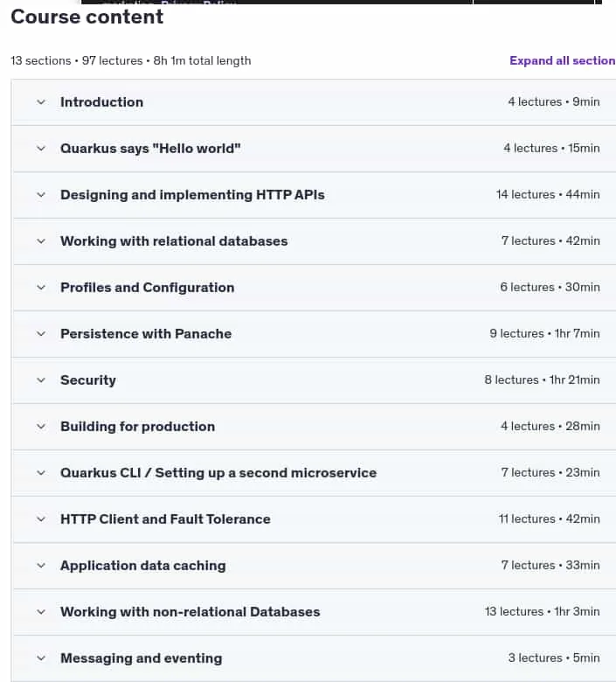Click chevron next to Working with relational databases
Image resolution: width=616 pixels, height=682 pixels.
pyautogui.click(x=41, y=241)
